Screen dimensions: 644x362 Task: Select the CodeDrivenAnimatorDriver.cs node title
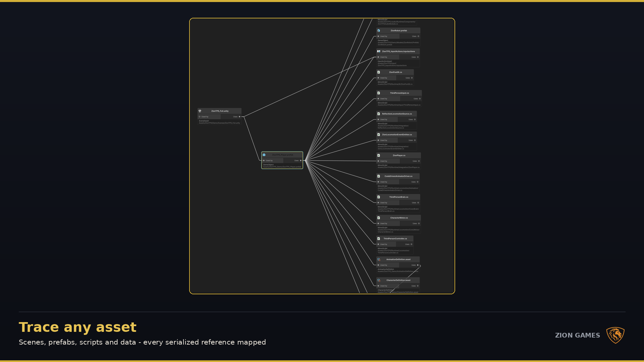[x=398, y=176]
